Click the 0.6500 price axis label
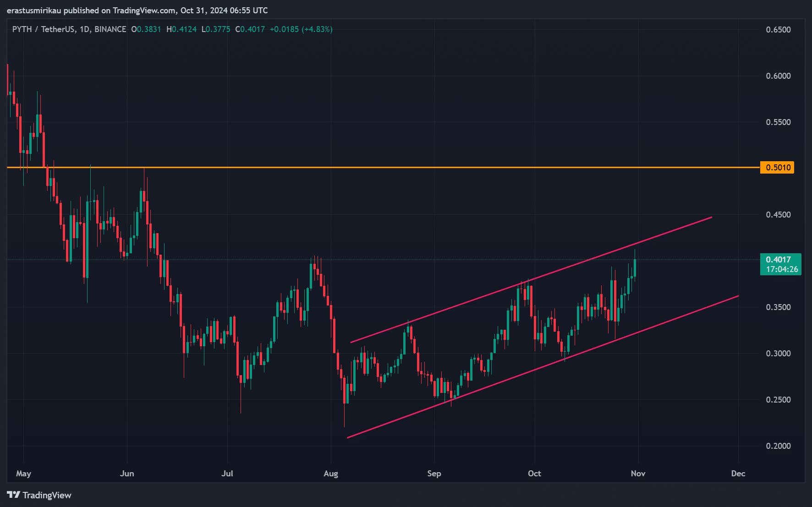The width and height of the screenshot is (812, 507). (778, 30)
